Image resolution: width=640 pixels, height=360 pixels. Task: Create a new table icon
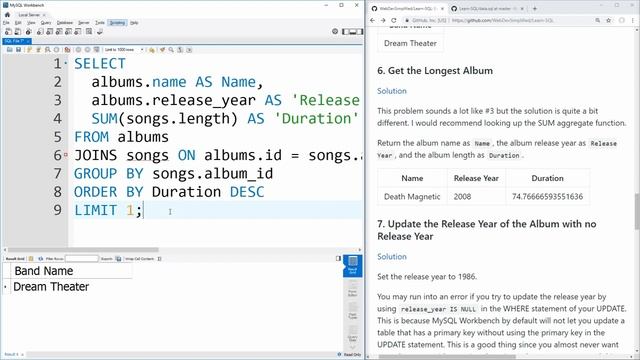pyautogui.click(x=49, y=32)
